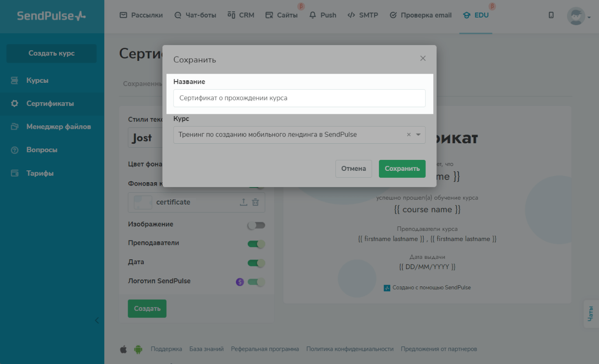The image size is (599, 364).
Task: Open Предложения от партнеров link
Action: click(x=439, y=349)
